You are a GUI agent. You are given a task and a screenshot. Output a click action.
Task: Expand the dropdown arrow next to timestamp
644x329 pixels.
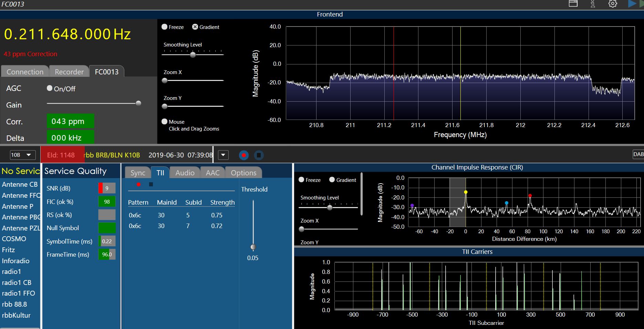(223, 155)
